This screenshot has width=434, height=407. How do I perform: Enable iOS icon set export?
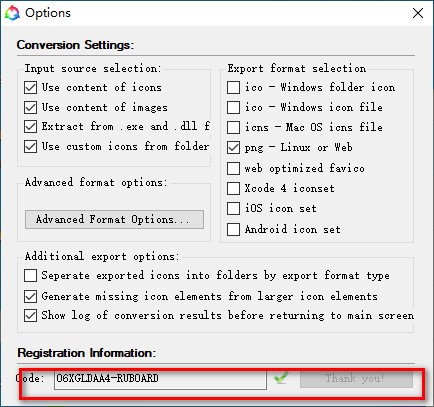[233, 209]
